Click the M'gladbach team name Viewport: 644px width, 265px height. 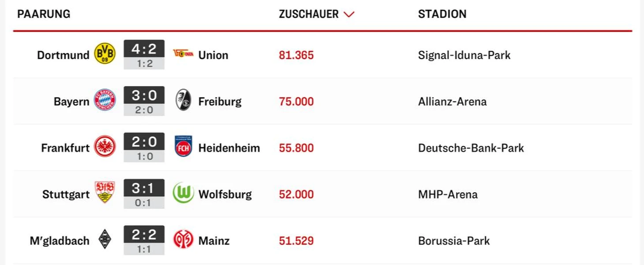coord(60,241)
